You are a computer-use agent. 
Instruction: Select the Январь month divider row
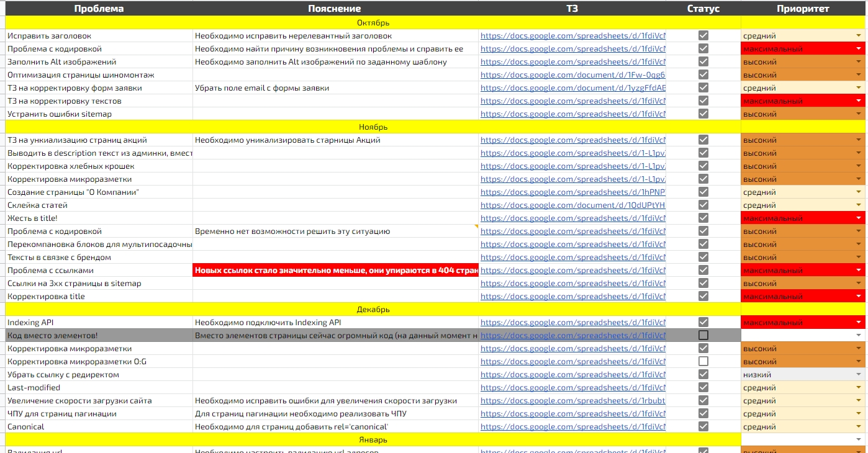373,439
